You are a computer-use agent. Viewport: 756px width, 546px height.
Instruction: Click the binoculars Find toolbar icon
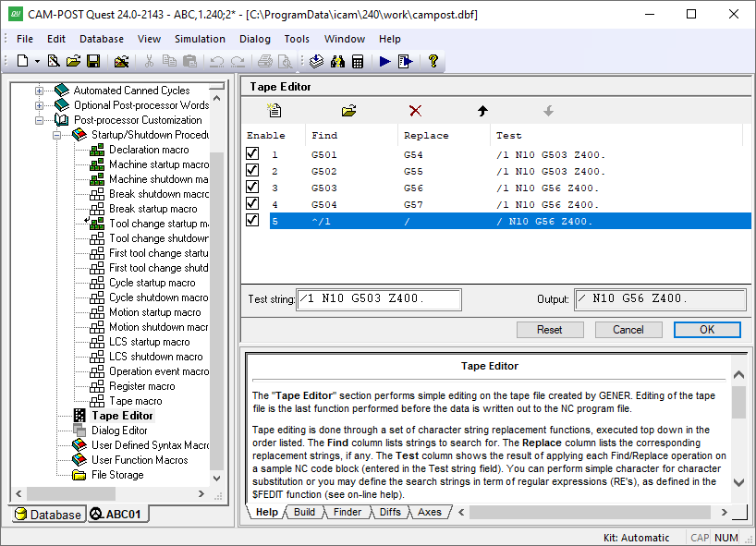337,61
